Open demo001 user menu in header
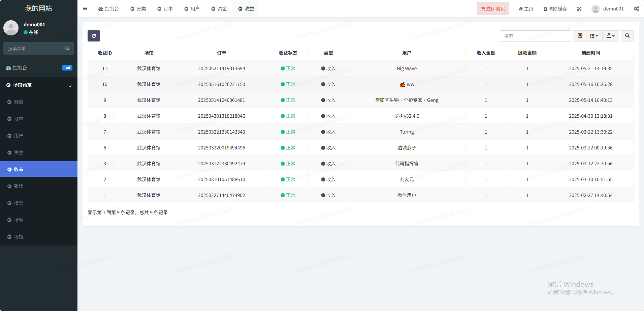Screen dimensions: 644x311 coord(608,9)
